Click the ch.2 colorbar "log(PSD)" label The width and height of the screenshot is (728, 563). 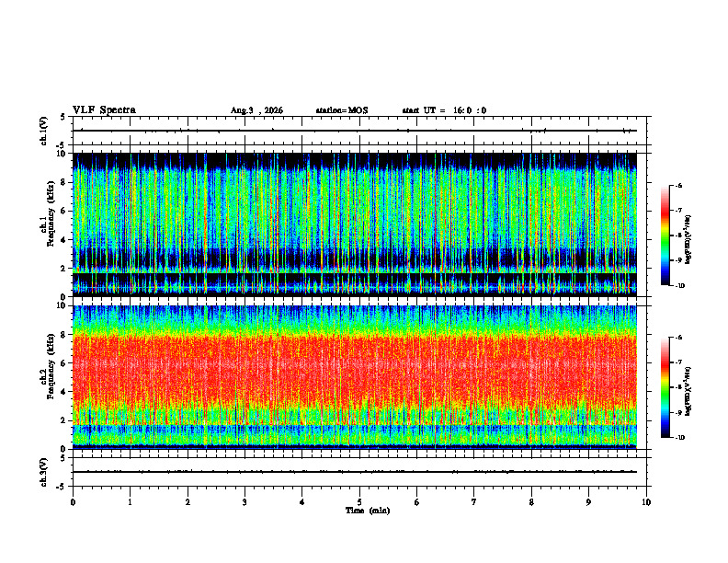[688, 391]
